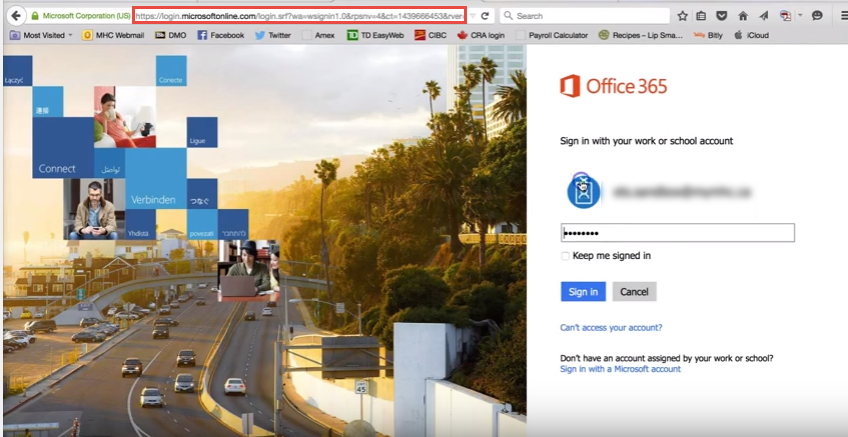Open the chat smiley Hello icon
This screenshot has width=848, height=437.
[817, 16]
